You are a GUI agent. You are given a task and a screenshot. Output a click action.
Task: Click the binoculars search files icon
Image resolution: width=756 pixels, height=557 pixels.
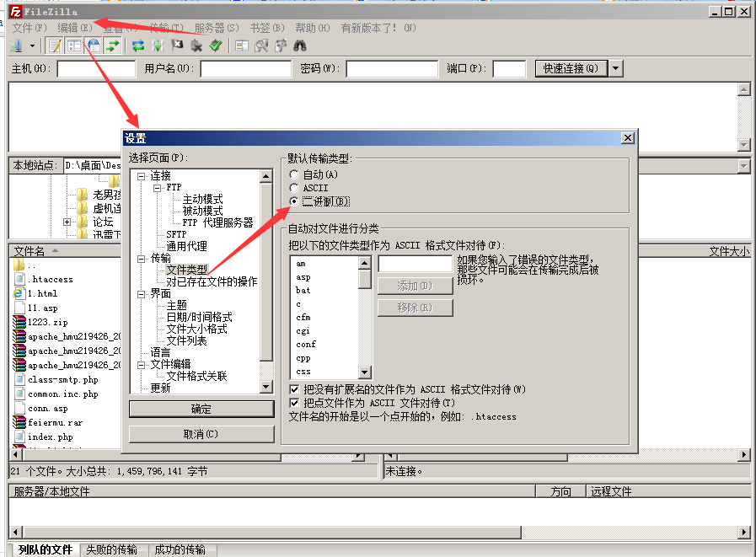point(299,46)
